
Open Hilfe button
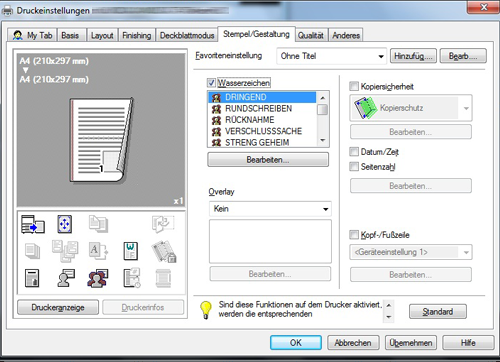pyautogui.click(x=468, y=343)
